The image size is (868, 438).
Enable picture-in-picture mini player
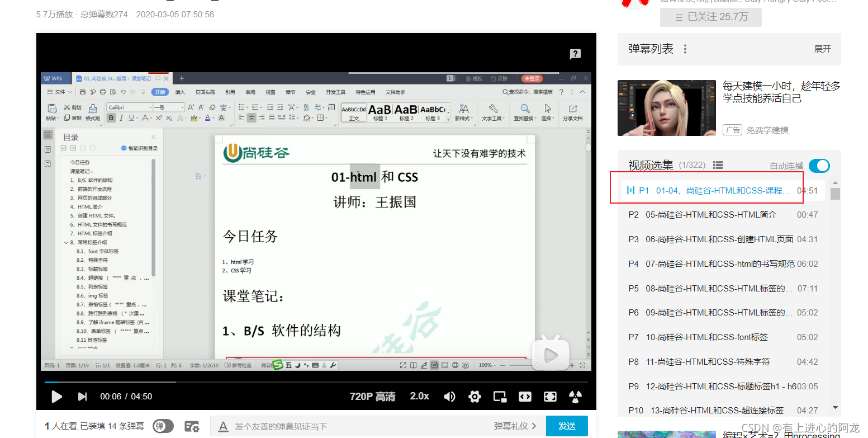500,397
